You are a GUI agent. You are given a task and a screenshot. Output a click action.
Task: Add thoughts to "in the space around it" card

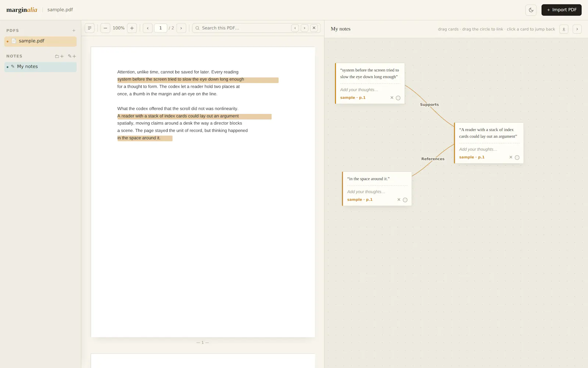[x=377, y=192]
